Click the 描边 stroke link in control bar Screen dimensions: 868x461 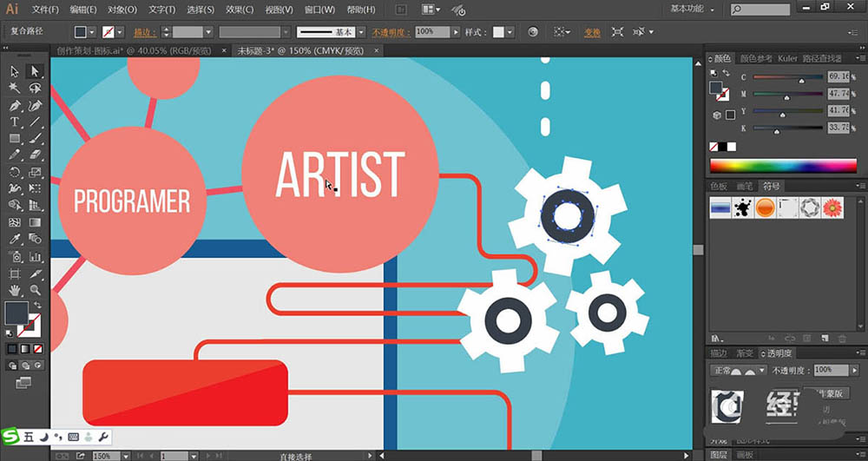click(x=145, y=33)
